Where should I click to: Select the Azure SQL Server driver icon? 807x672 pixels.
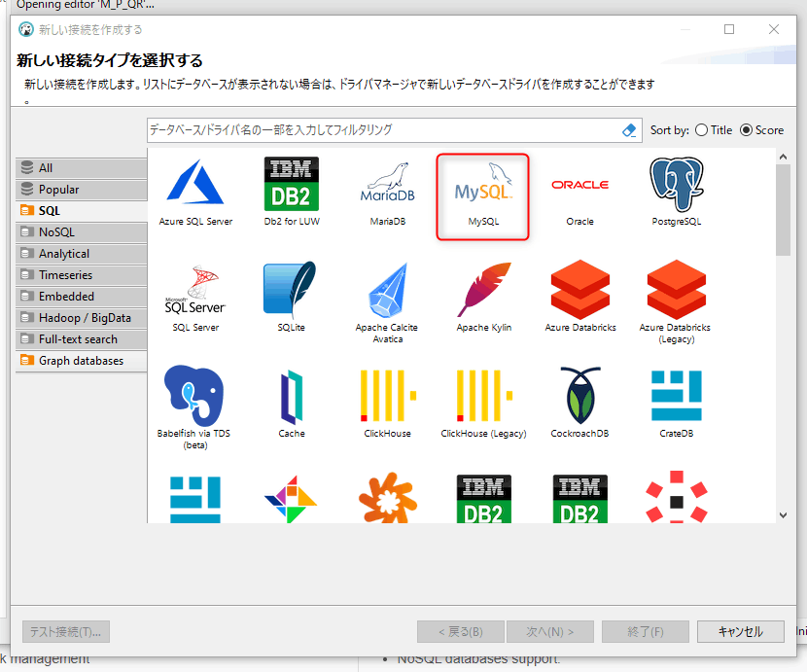point(195,183)
